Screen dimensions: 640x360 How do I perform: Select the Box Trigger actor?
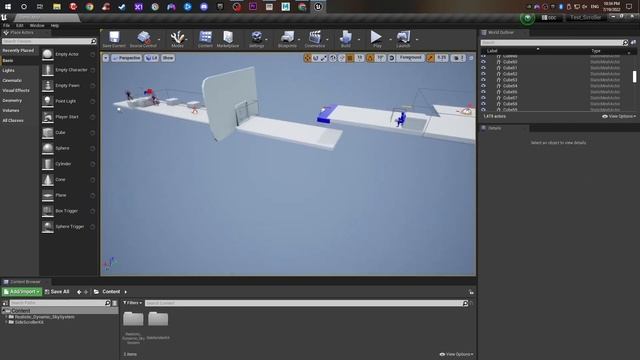click(x=67, y=211)
